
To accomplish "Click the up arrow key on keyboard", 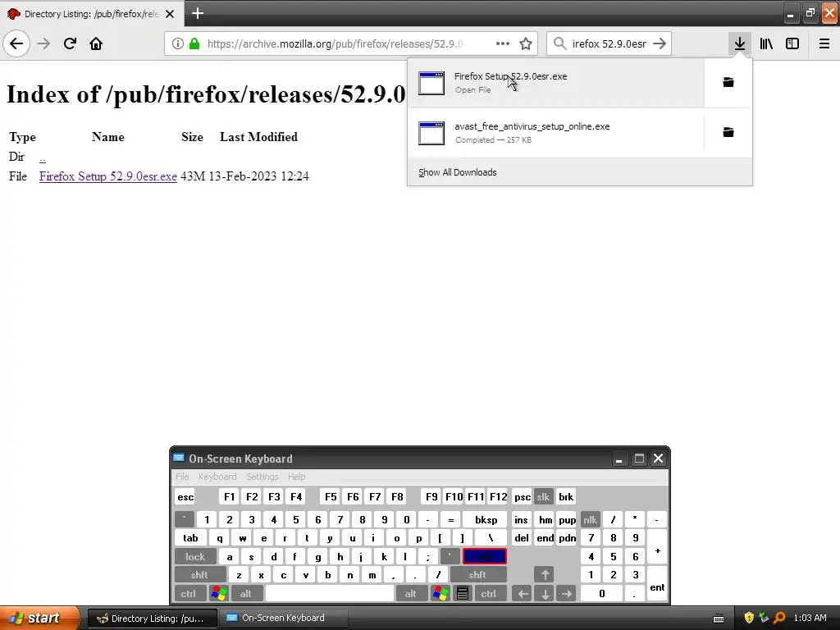I will 545,575.
